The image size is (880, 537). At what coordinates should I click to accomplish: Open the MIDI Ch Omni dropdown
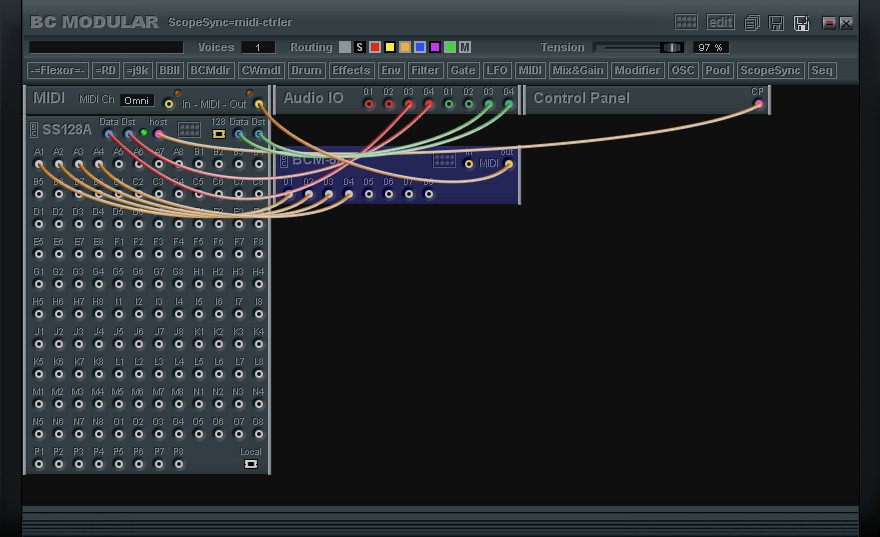(137, 100)
